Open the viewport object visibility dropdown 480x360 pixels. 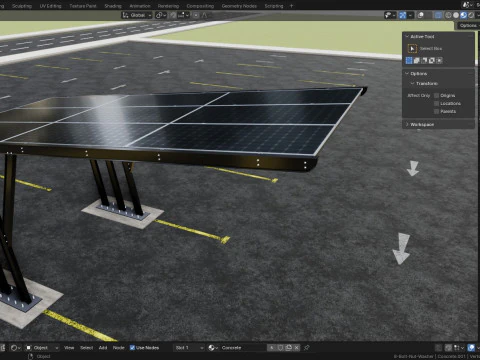click(x=390, y=15)
